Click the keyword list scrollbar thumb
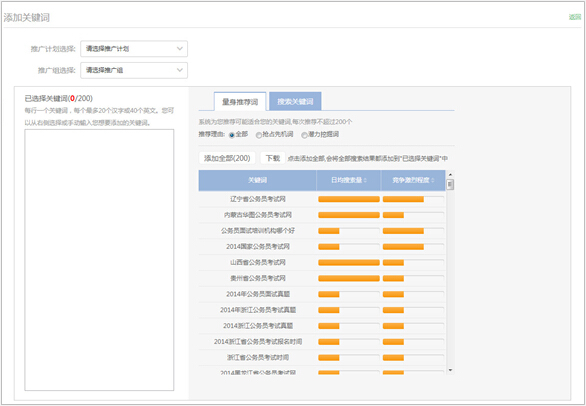Image resolution: width=586 pixels, height=406 pixels. pyautogui.click(x=450, y=185)
